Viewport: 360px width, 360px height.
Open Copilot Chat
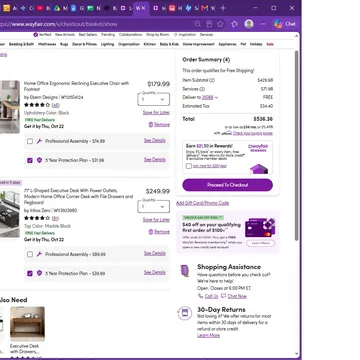coord(285,24)
